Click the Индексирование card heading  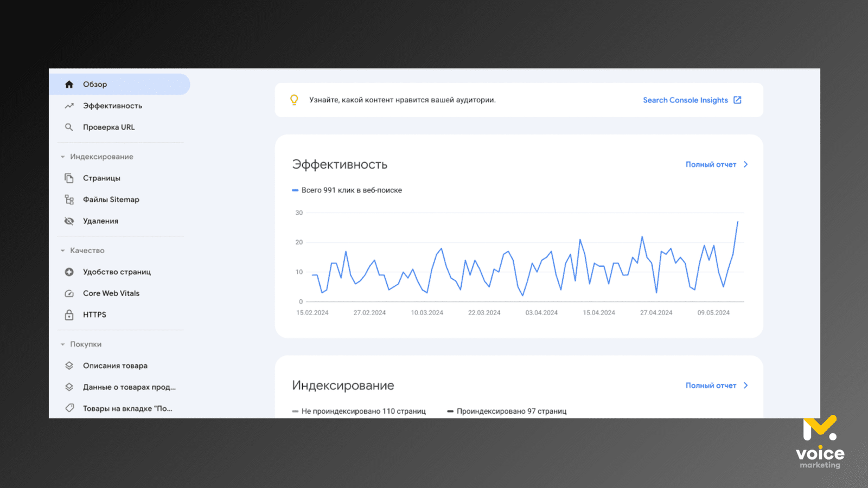tap(343, 386)
